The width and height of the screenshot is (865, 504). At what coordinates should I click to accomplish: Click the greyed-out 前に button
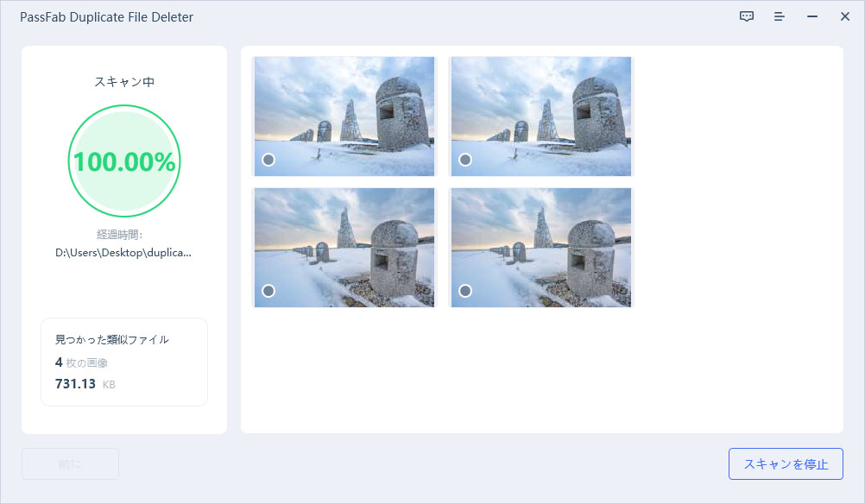pyautogui.click(x=70, y=464)
